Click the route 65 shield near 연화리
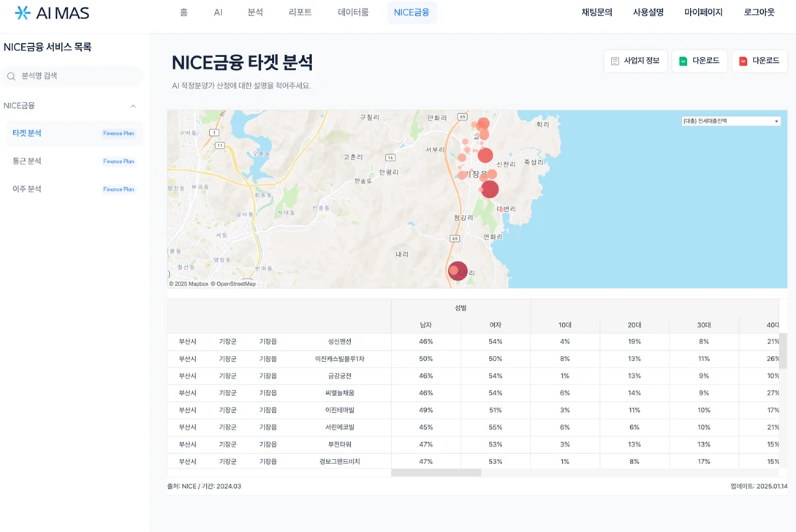 [455, 238]
